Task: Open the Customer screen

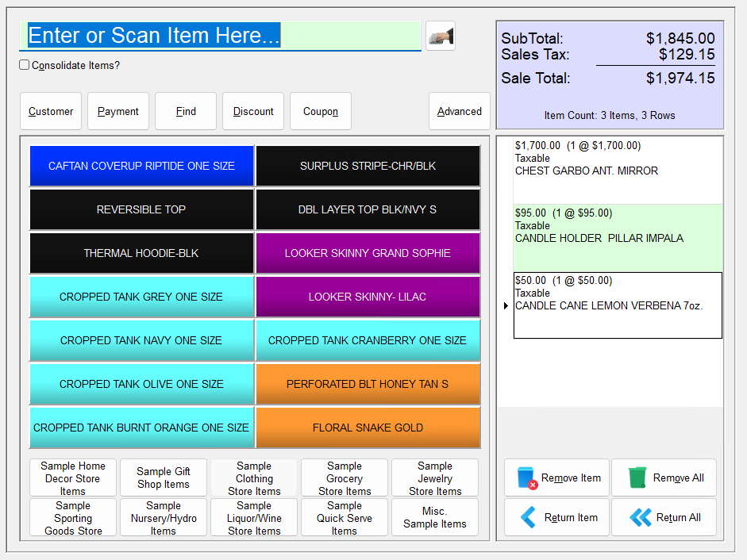Action: click(50, 111)
